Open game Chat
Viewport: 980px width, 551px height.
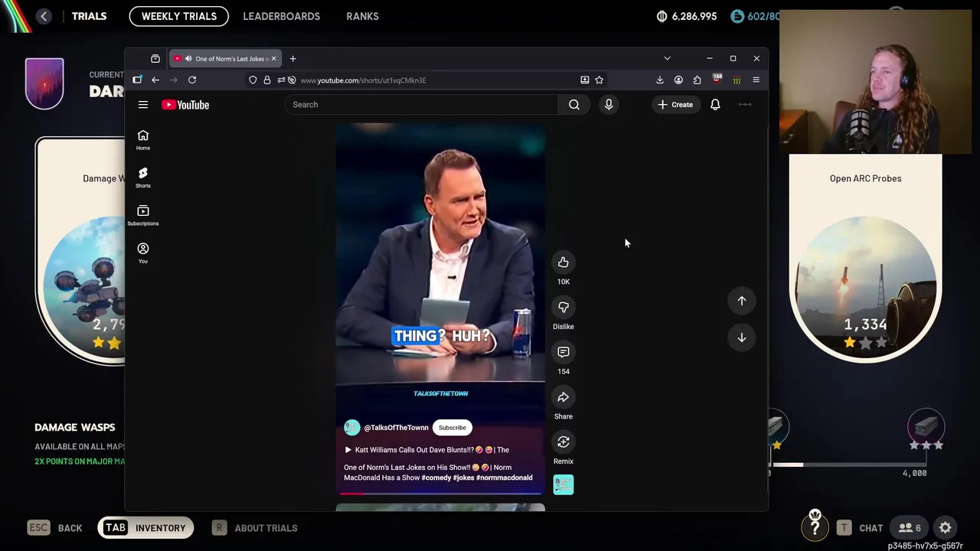coord(859,528)
